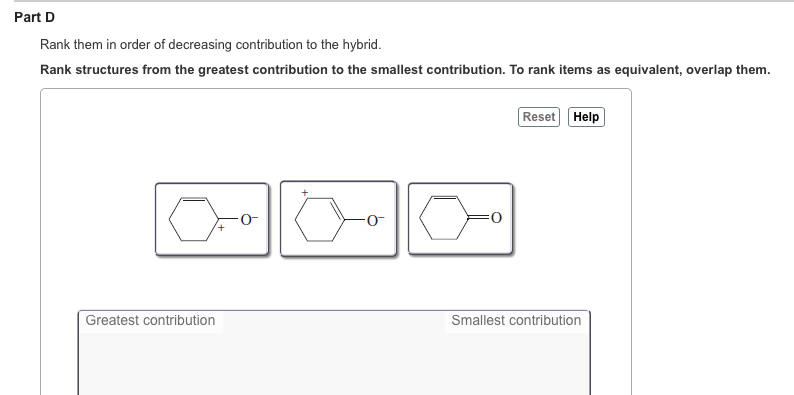794x395 pixels.
Task: Select structure with plus charge adjacent to O−
Action: (x=212, y=219)
